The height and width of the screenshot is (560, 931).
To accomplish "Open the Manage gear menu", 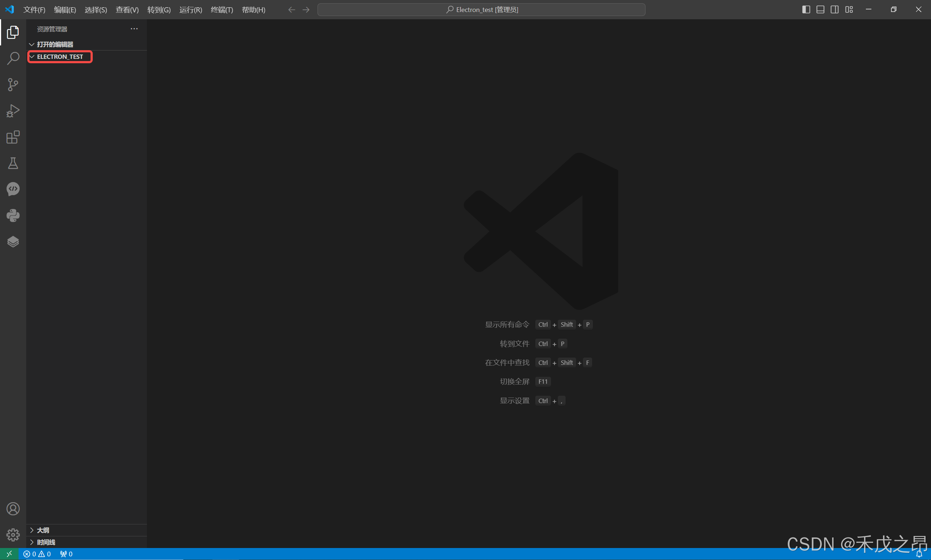I will [13, 535].
